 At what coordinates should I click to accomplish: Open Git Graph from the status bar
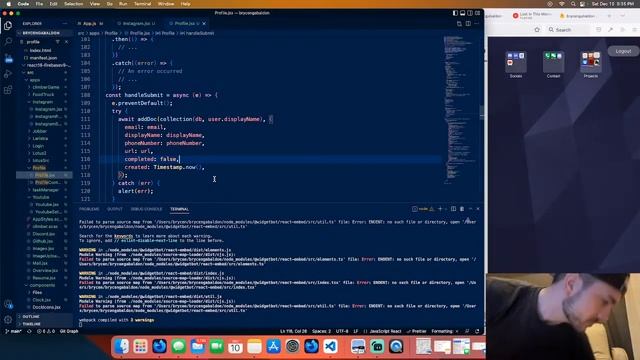click(69, 331)
